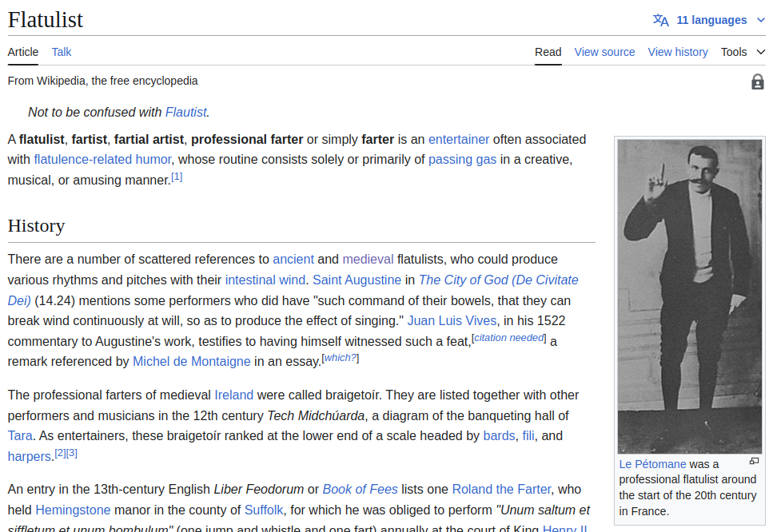Image resolution: width=773 pixels, height=532 pixels.
Task: Open the 11 languages dropdown
Action: coord(711,21)
